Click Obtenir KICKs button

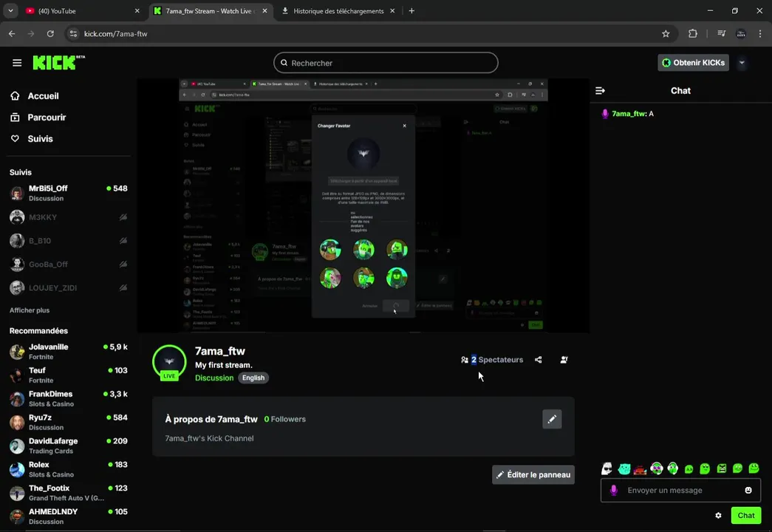pos(693,63)
